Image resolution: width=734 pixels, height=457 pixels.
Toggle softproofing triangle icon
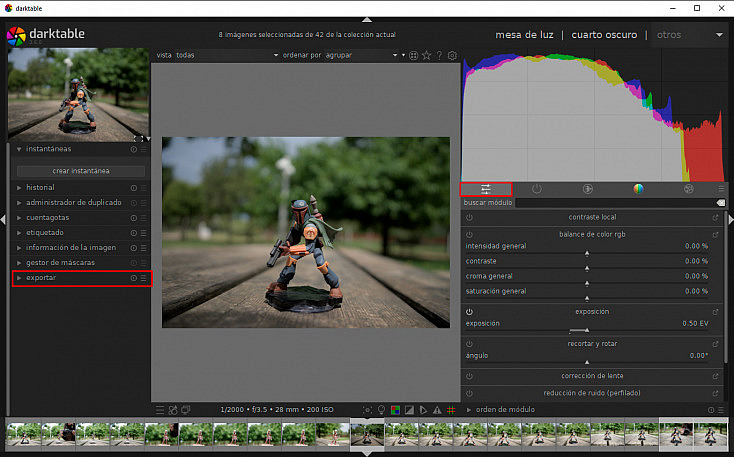coord(423,410)
